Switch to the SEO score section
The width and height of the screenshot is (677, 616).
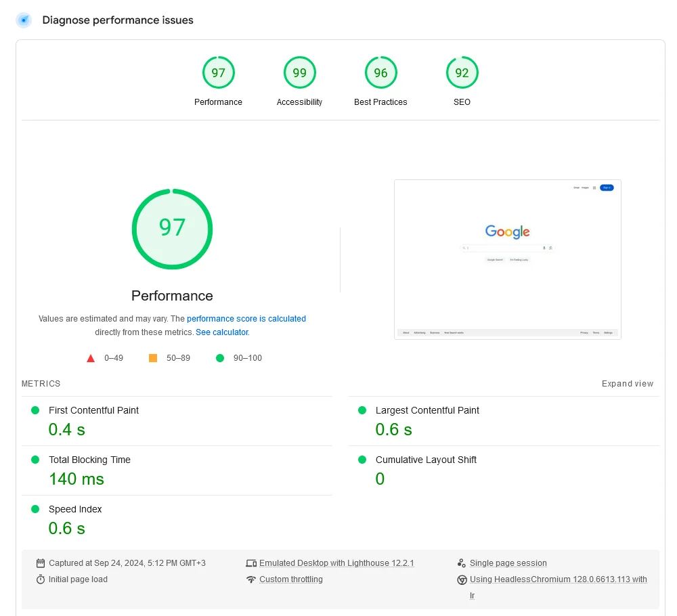(462, 72)
